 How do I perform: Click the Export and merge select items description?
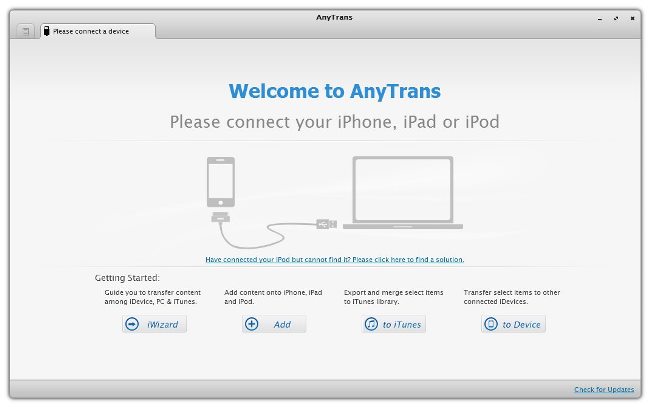coord(393,297)
